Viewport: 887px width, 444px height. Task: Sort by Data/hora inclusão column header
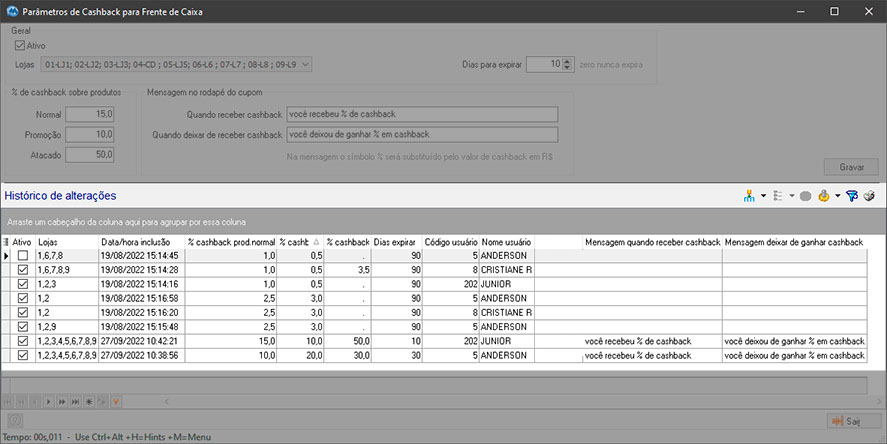tap(142, 242)
